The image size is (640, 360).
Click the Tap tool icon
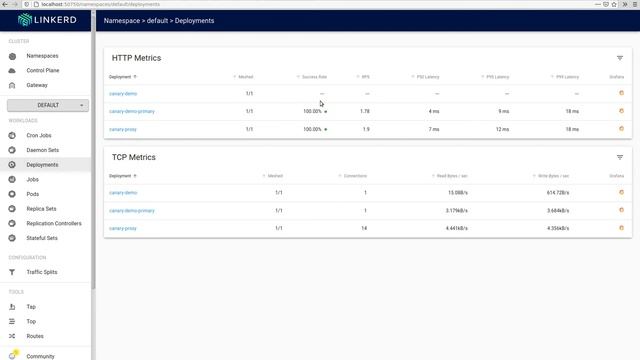[12, 307]
